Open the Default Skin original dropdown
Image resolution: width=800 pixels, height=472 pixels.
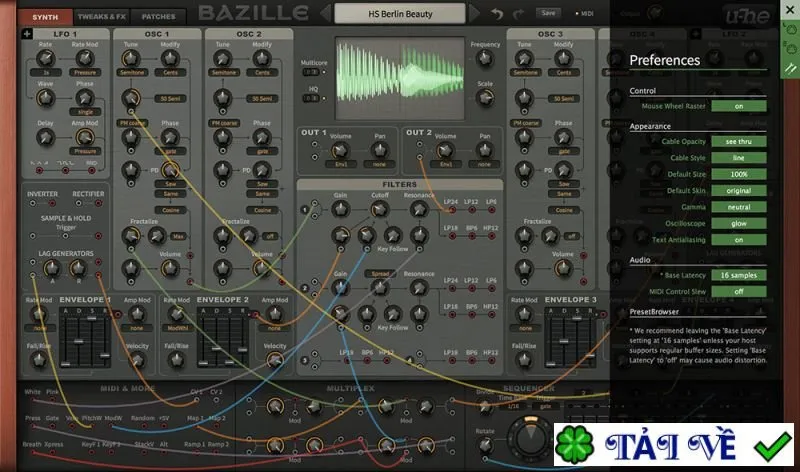pos(739,190)
